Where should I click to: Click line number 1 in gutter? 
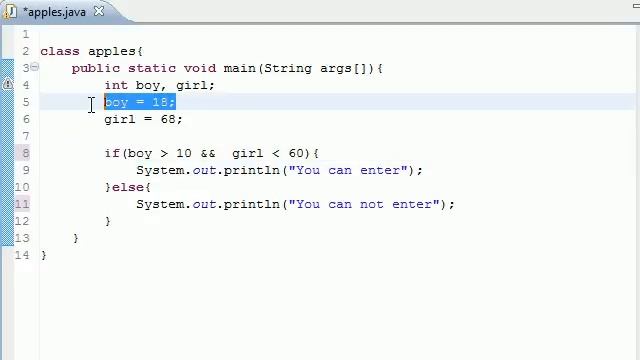[x=26, y=34]
